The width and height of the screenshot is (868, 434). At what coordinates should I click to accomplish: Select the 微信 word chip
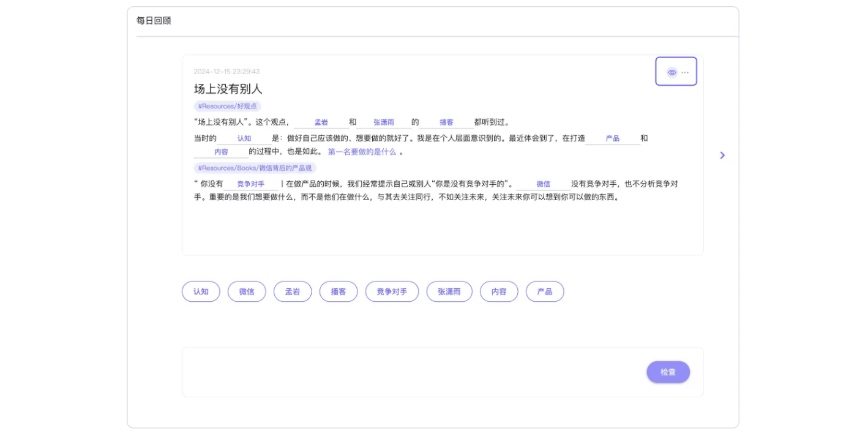[x=247, y=291]
